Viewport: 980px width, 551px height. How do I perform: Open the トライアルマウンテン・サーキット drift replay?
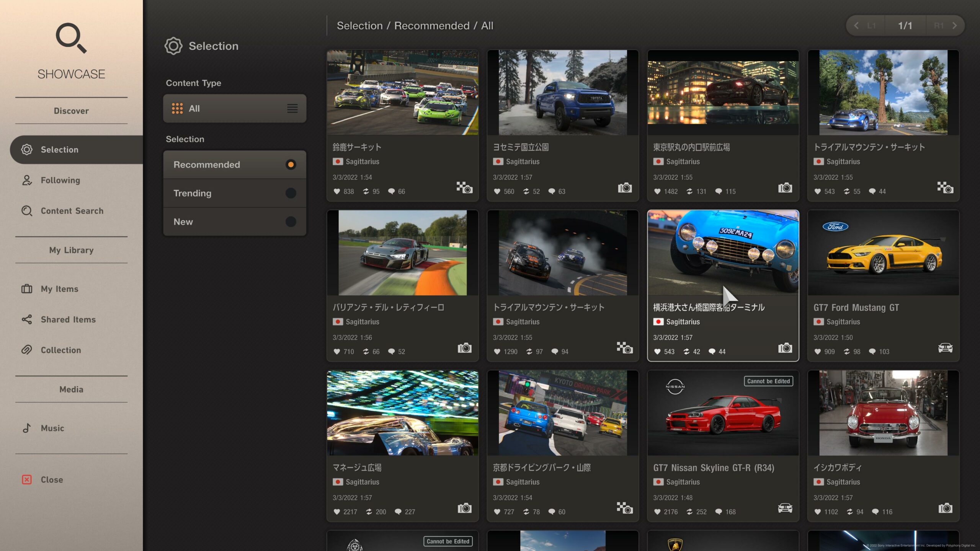tap(563, 253)
